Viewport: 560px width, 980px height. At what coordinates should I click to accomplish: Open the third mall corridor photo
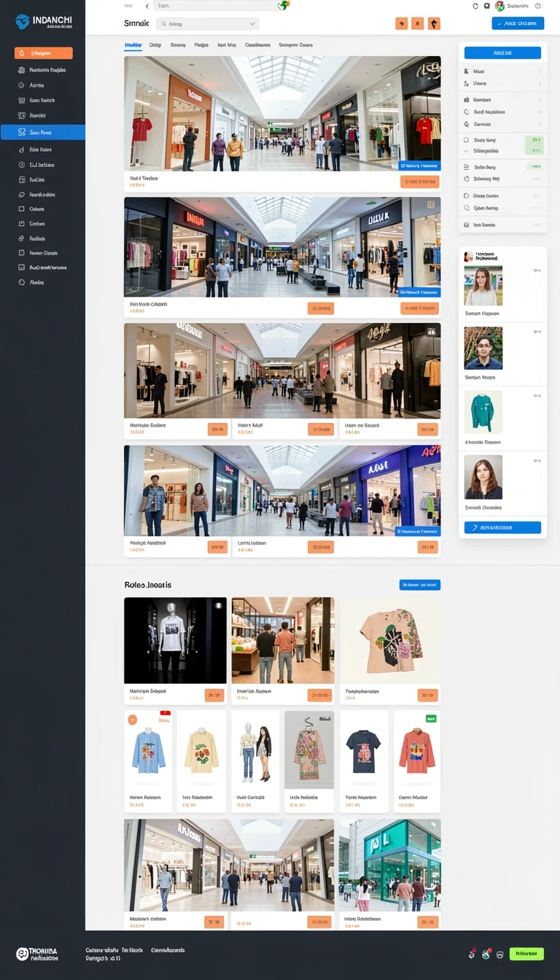coord(282,370)
